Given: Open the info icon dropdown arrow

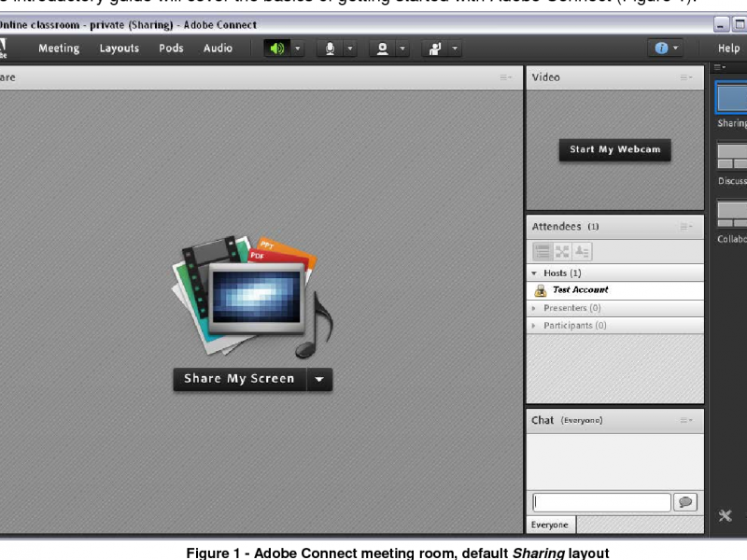Looking at the screenshot, I should 675,49.
